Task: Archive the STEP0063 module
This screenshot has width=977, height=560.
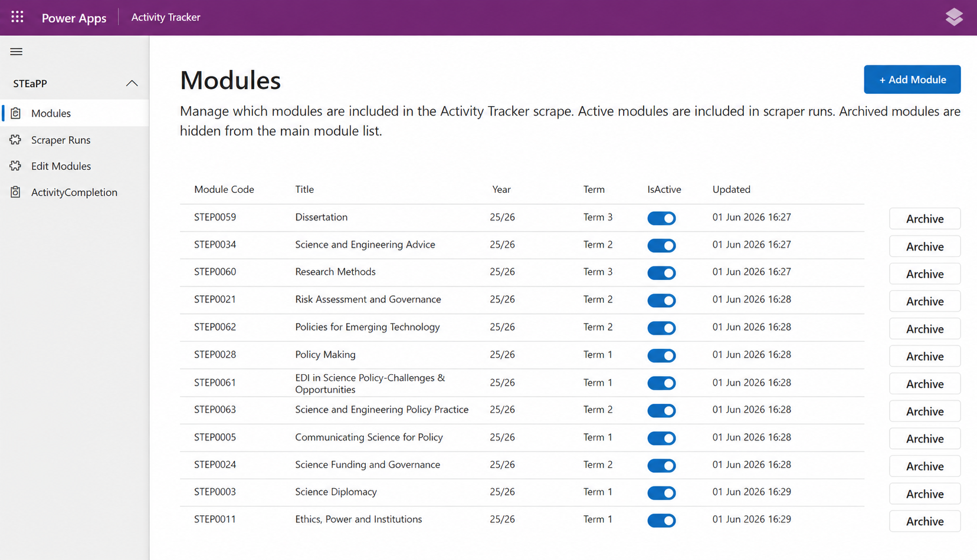Action: pyautogui.click(x=924, y=411)
